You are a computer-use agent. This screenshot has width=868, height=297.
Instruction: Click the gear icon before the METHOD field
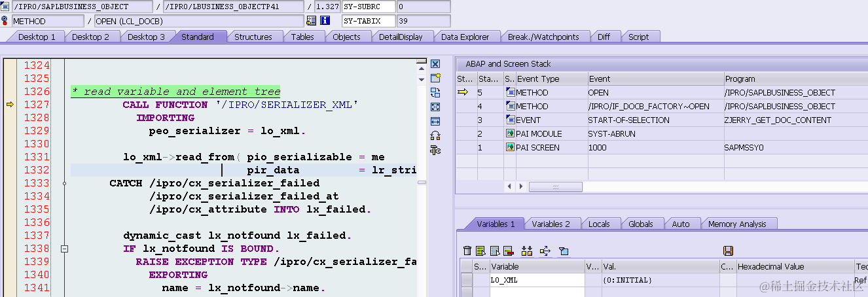tap(5, 21)
